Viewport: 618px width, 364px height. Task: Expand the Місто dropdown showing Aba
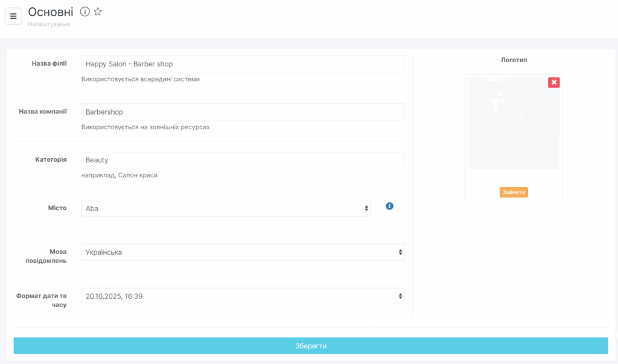226,208
